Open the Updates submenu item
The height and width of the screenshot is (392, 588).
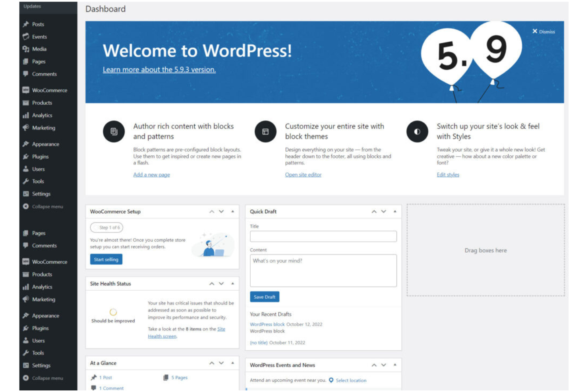32,6
